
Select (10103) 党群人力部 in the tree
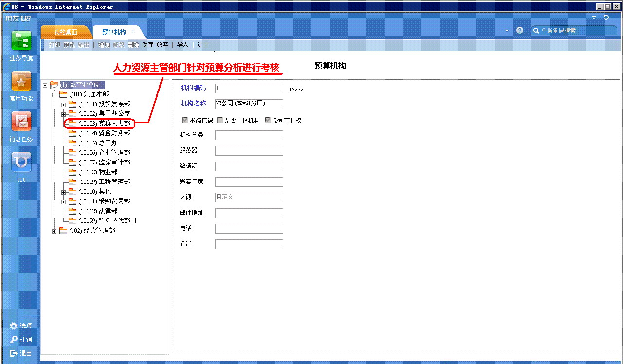[104, 124]
